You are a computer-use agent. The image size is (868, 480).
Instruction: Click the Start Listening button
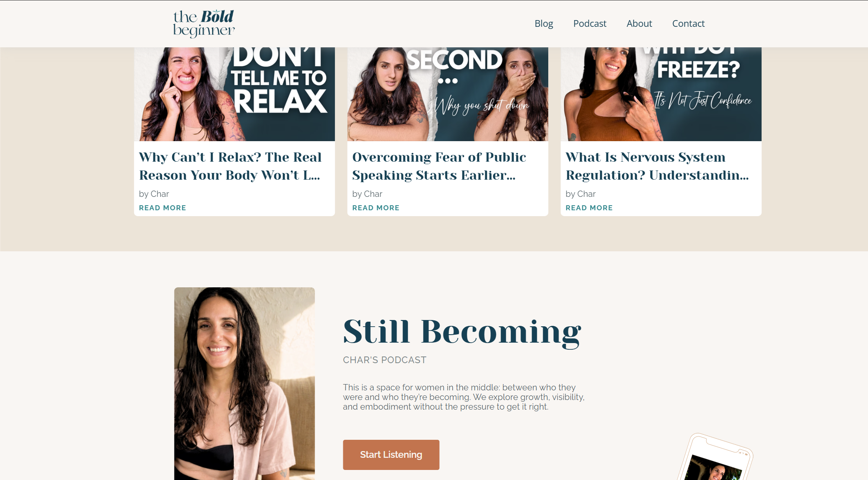[391, 455]
